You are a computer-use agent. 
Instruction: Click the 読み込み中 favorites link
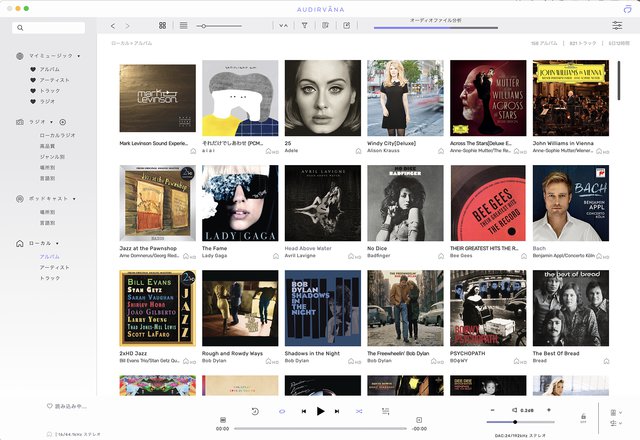[68, 406]
